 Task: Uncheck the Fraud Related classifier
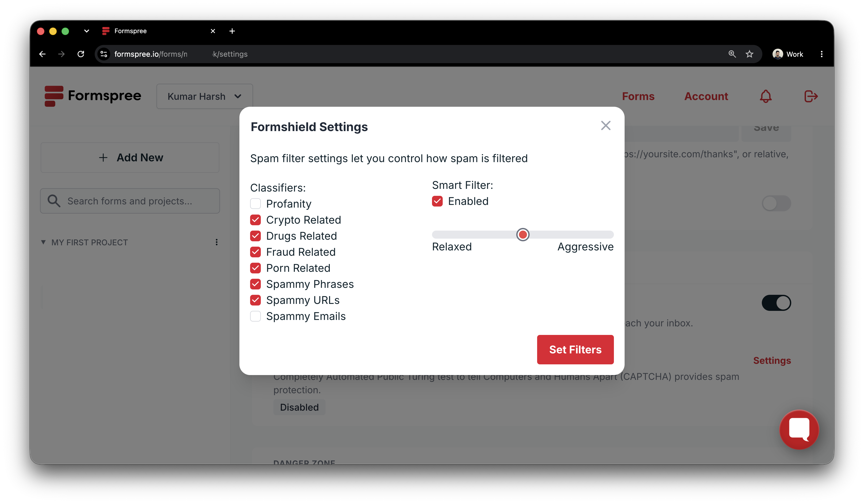click(x=255, y=252)
